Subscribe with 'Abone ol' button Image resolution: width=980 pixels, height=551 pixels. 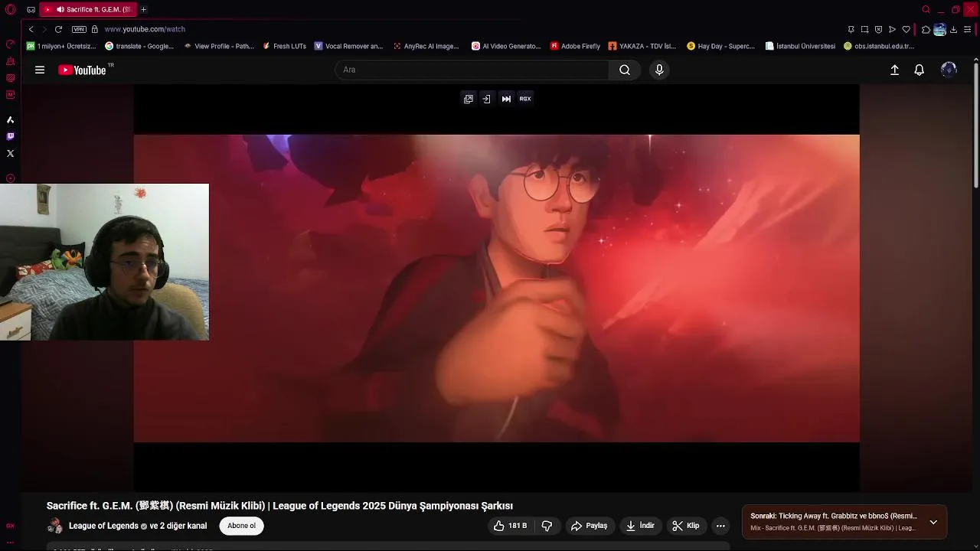241,526
